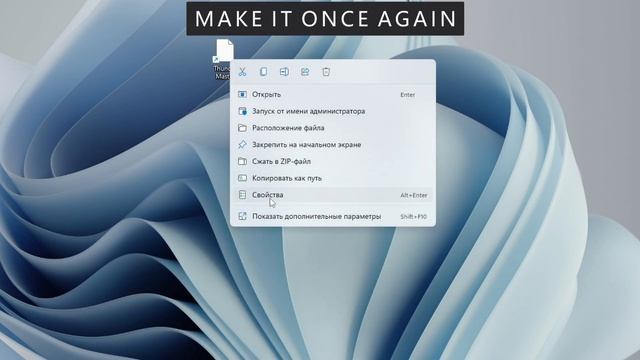Select Сжать в ZIP-файл option
Viewport: 640px width, 360px height.
pos(333,161)
